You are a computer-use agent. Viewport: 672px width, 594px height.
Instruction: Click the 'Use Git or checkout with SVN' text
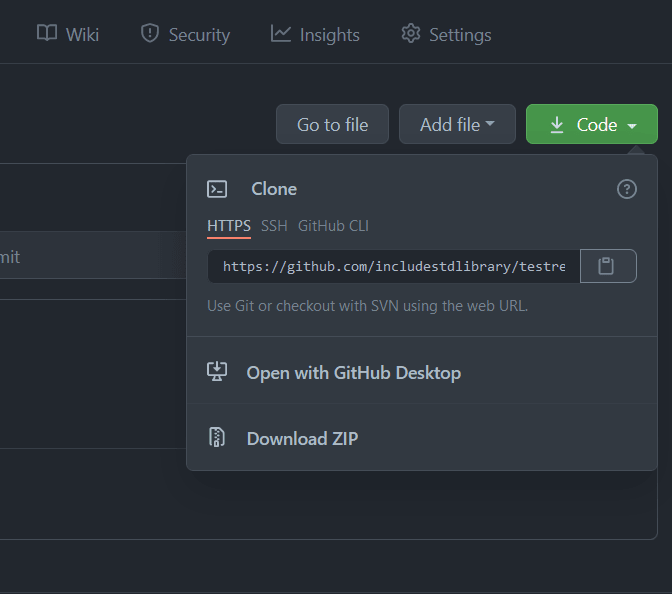click(368, 306)
